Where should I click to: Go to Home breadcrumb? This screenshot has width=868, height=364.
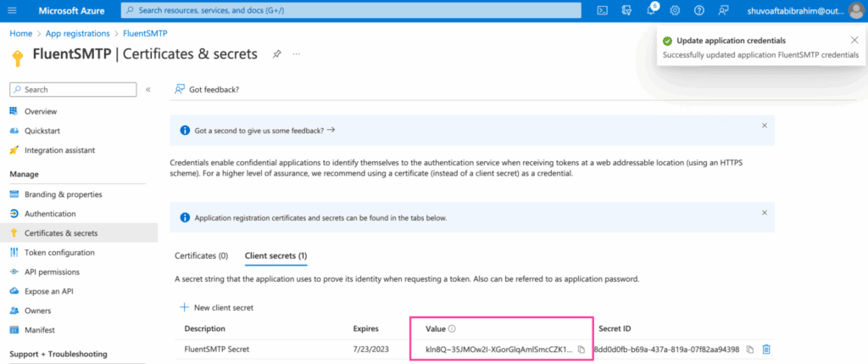21,33
